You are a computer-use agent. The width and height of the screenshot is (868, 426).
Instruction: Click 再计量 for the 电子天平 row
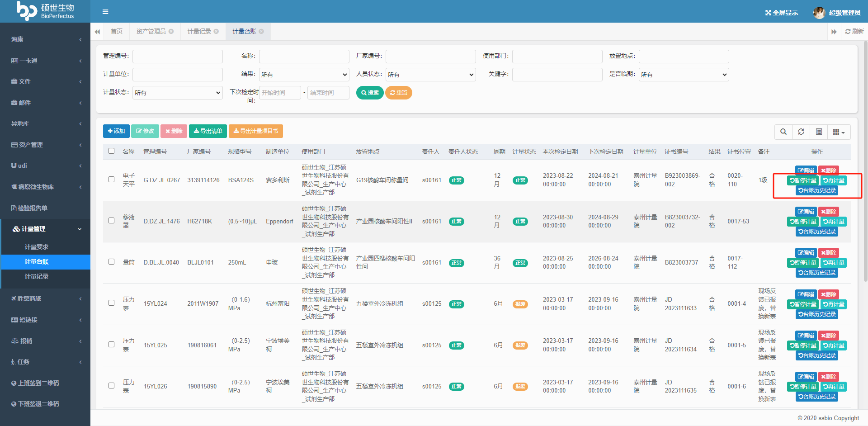(x=834, y=180)
